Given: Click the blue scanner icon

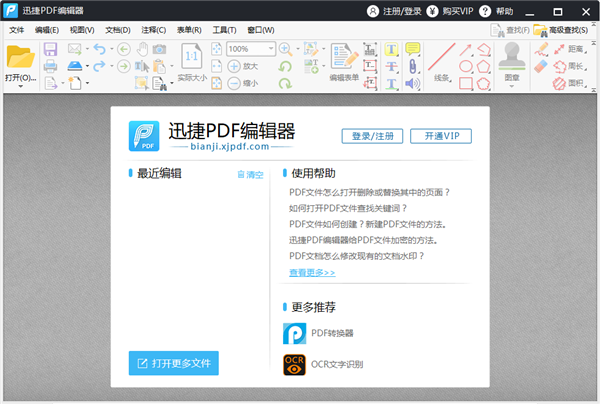Looking at the screenshot, I should [x=75, y=66].
